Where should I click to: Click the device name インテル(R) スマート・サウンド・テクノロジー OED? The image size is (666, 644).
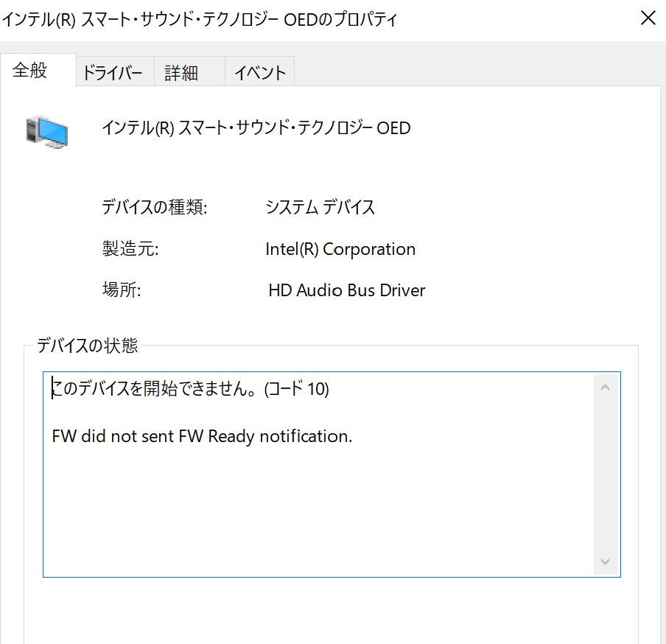point(256,128)
